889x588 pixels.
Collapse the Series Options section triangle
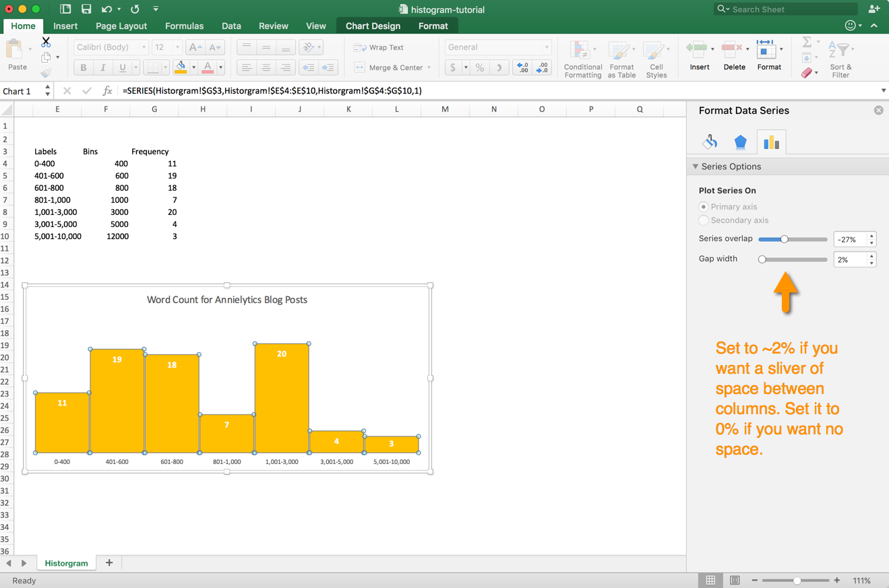(x=696, y=166)
